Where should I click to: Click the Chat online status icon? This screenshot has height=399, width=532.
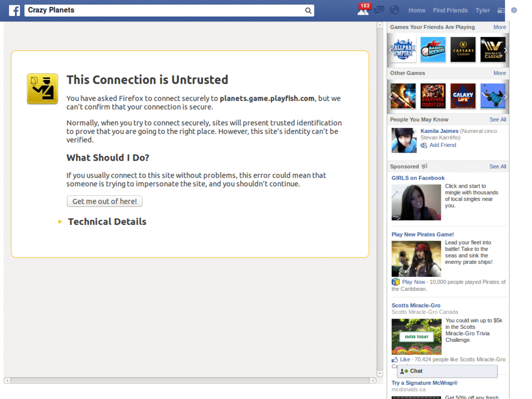coord(404,371)
